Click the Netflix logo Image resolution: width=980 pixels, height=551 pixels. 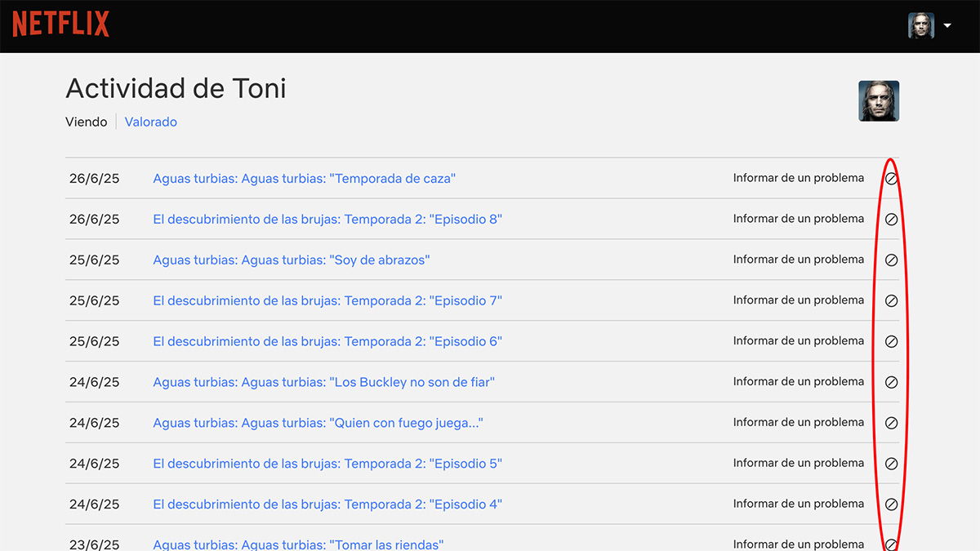[60, 24]
